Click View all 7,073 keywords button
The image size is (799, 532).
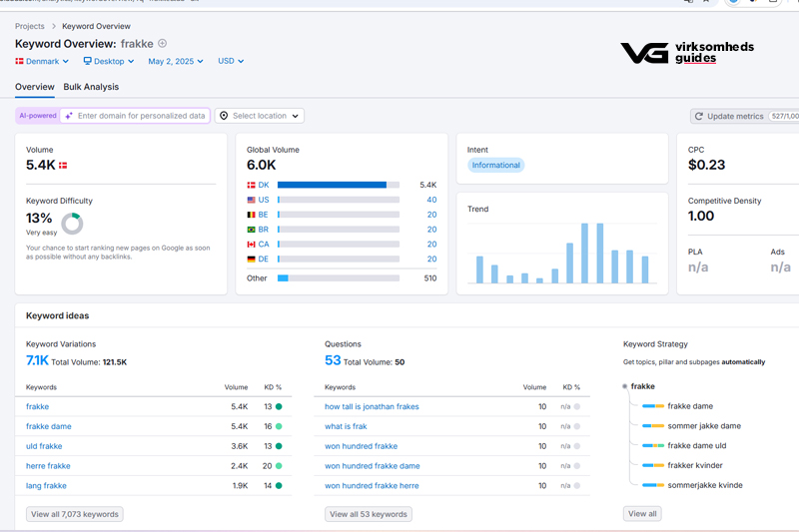(x=74, y=514)
